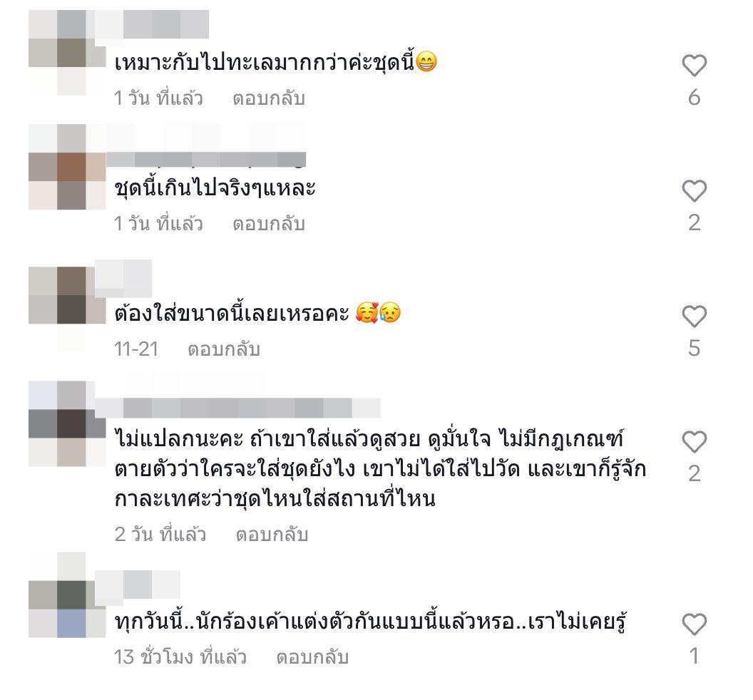The image size is (753, 700).
Task: View profile picture beside the 11-21 comment
Action: 67,309
